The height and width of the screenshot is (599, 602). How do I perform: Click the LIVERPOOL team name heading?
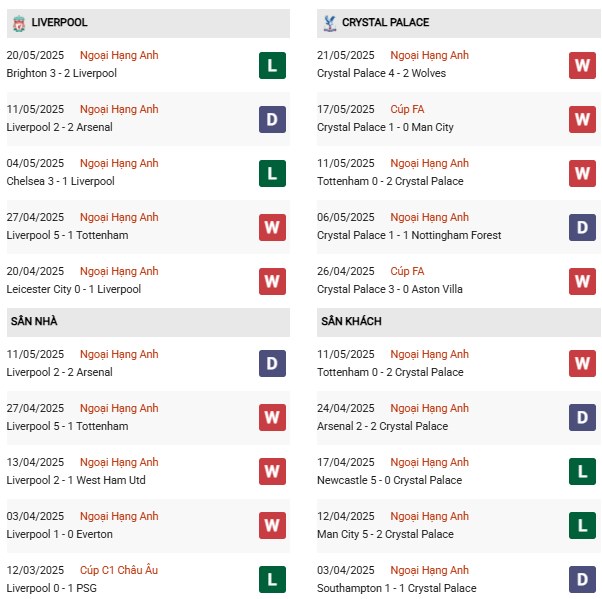[x=59, y=22]
